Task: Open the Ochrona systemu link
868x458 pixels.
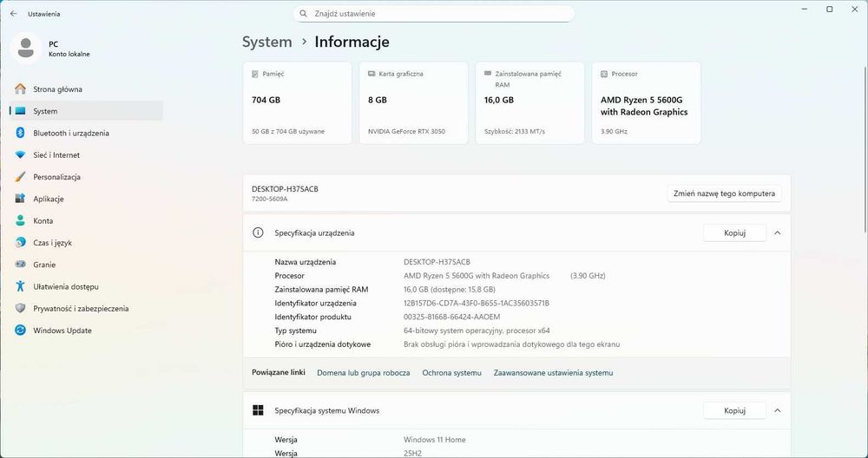Action: tap(451, 373)
